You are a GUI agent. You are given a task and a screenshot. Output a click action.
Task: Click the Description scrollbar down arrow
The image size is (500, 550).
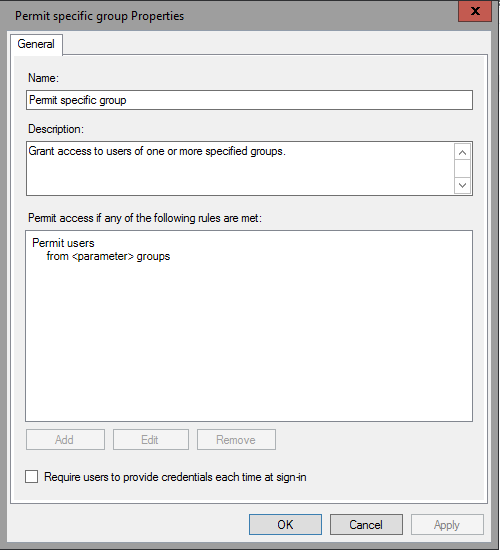pos(462,185)
